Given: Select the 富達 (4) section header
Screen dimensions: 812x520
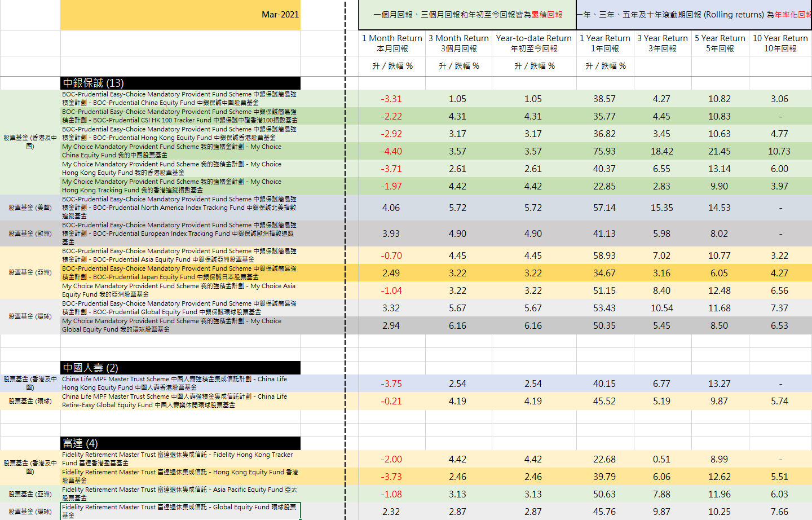Looking at the screenshot, I should click(x=180, y=443).
